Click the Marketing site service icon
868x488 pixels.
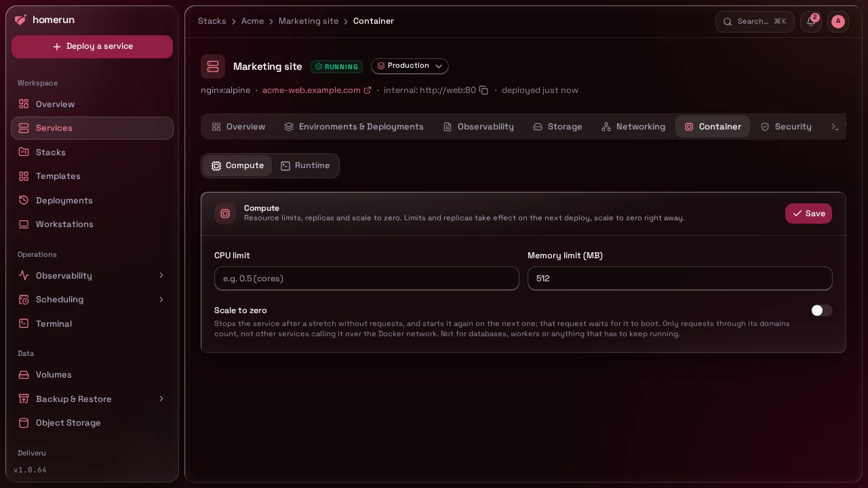point(213,66)
